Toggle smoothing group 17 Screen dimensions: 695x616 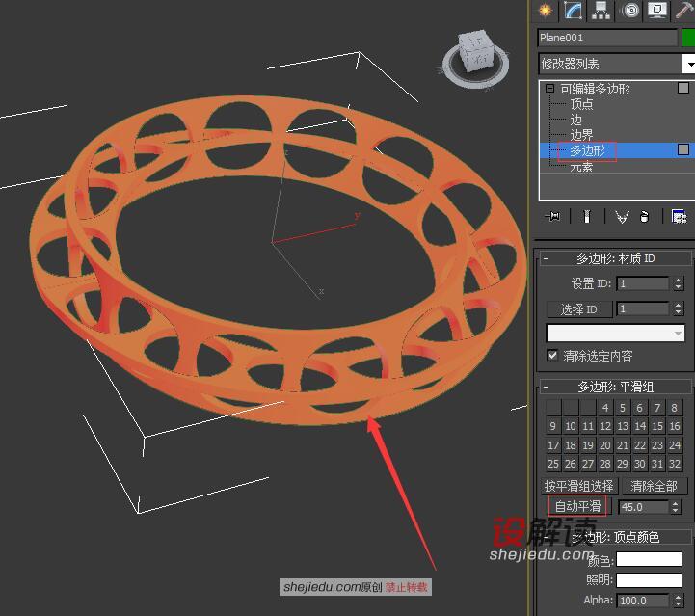(553, 445)
